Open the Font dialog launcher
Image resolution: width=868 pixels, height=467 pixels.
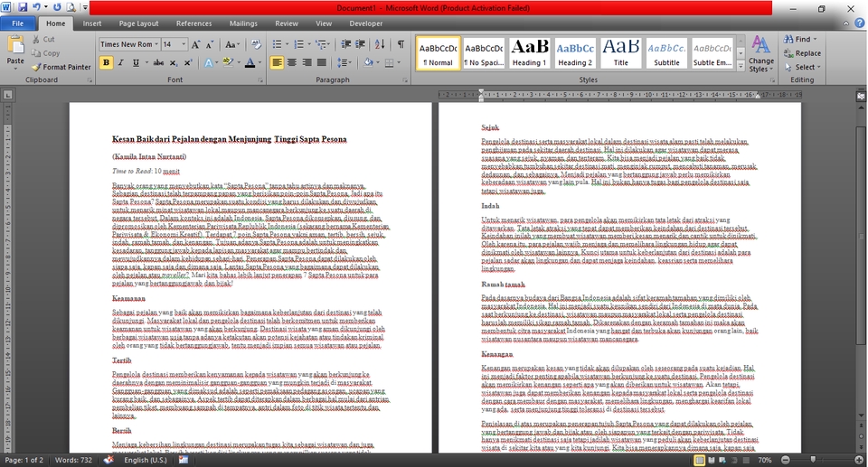260,80
